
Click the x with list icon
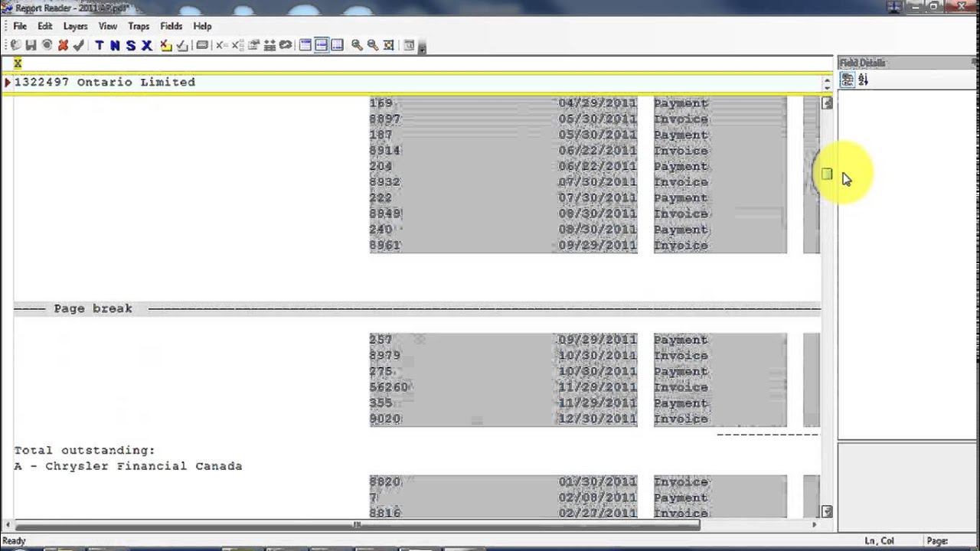tap(237, 45)
